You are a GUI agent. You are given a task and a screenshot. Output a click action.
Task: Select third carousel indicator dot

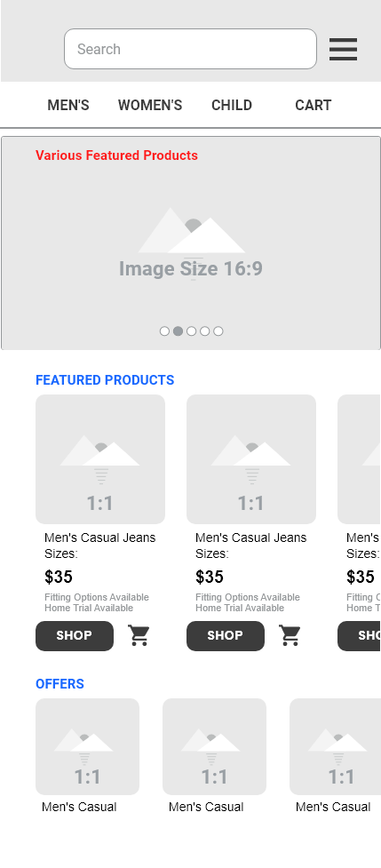pyautogui.click(x=191, y=331)
